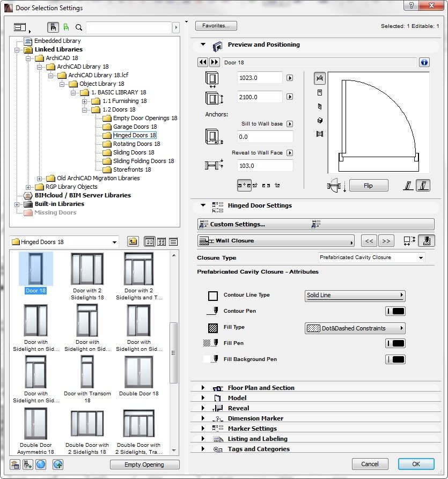Select Sliding Doors 18 folder
This screenshot has height=479, width=448.
134,152
